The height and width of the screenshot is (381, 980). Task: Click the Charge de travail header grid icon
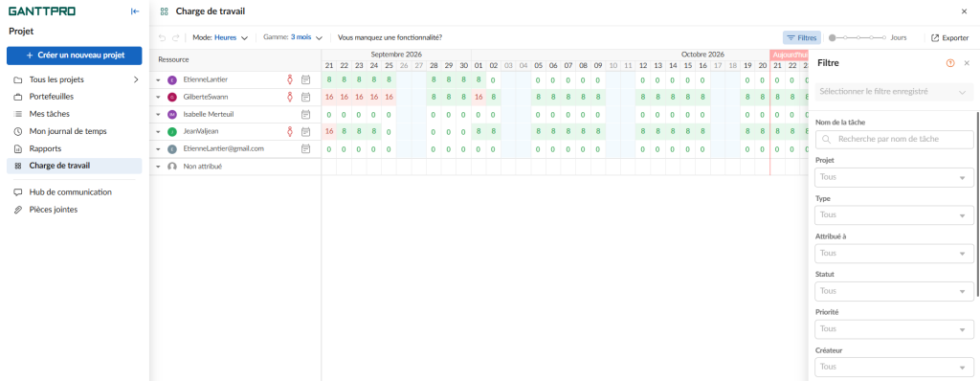(165, 11)
